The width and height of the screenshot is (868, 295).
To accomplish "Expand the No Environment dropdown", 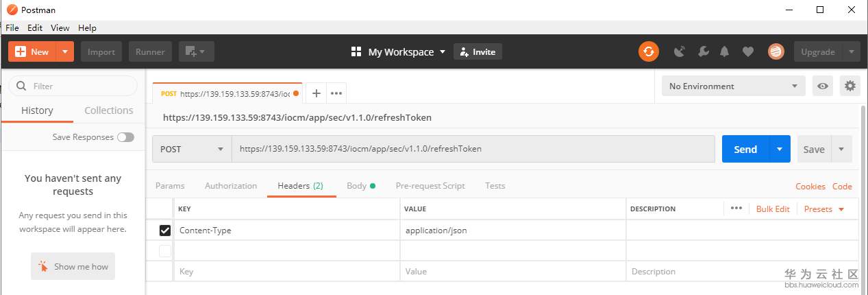I will point(733,86).
